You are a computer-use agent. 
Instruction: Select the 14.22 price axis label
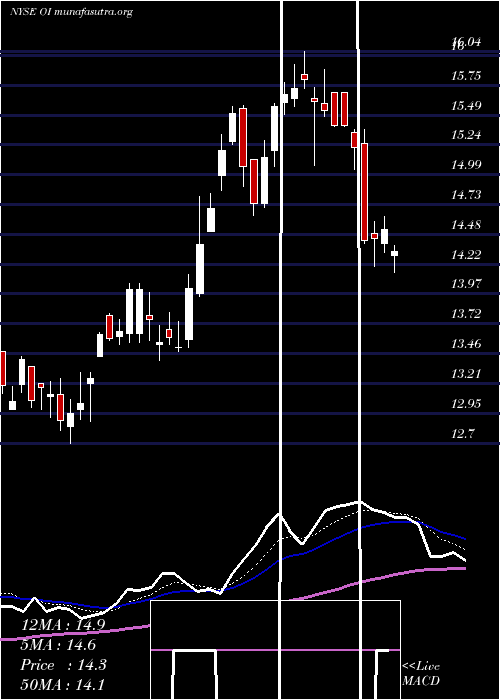click(466, 255)
